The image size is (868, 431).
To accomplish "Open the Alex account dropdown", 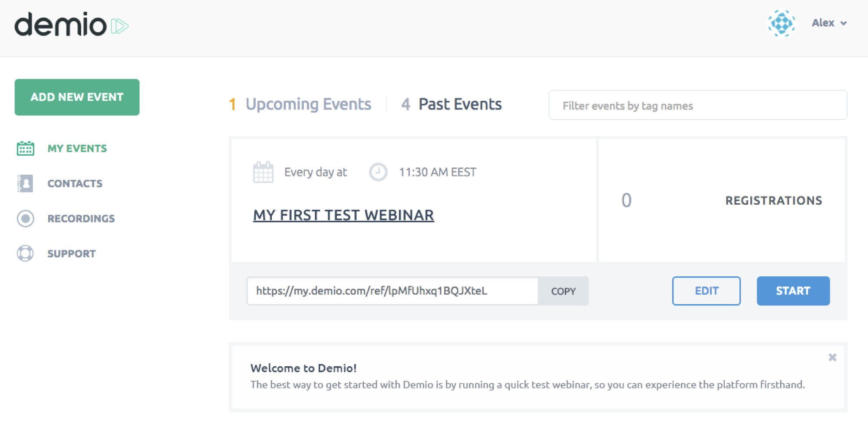I will [x=829, y=23].
